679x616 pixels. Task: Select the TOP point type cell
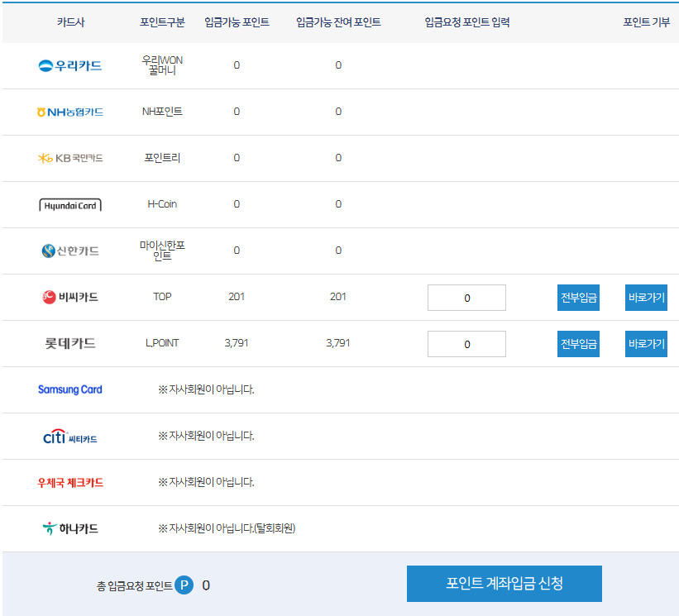pyautogui.click(x=162, y=297)
